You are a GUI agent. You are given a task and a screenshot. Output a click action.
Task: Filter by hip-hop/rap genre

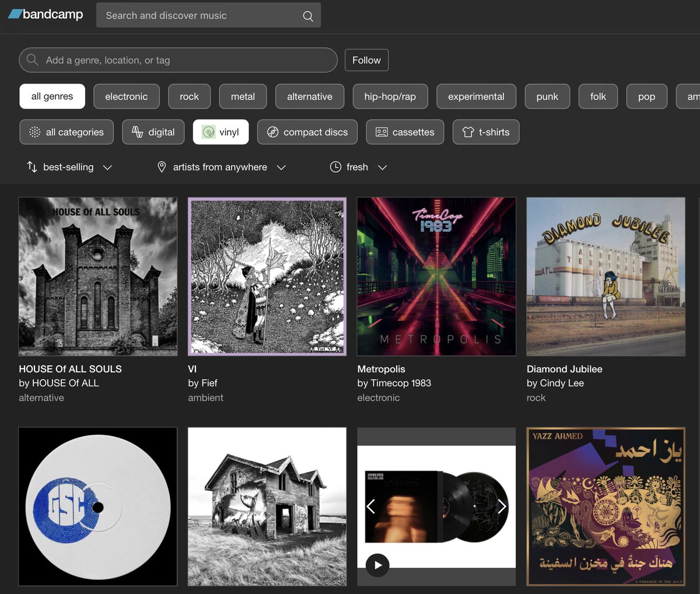pos(390,96)
